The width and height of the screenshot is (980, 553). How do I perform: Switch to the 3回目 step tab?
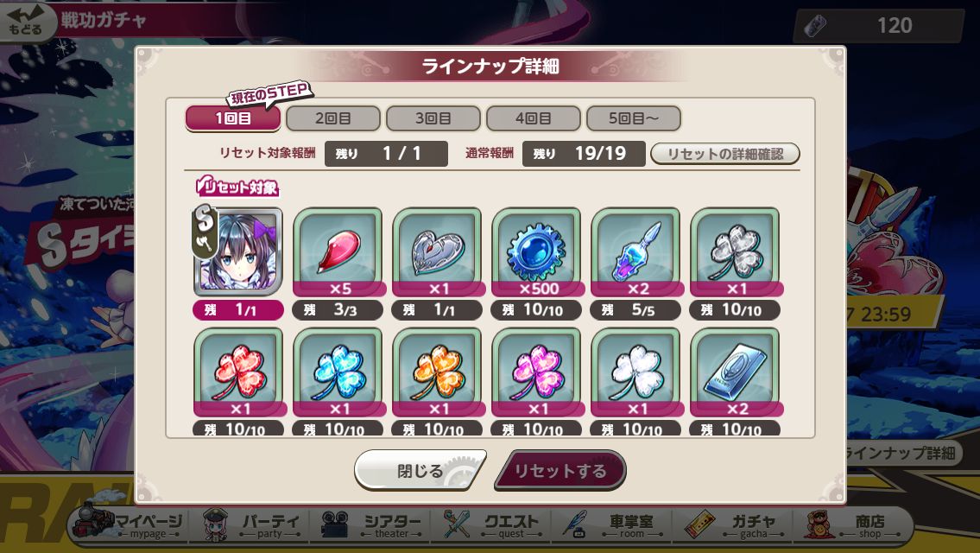tap(433, 118)
